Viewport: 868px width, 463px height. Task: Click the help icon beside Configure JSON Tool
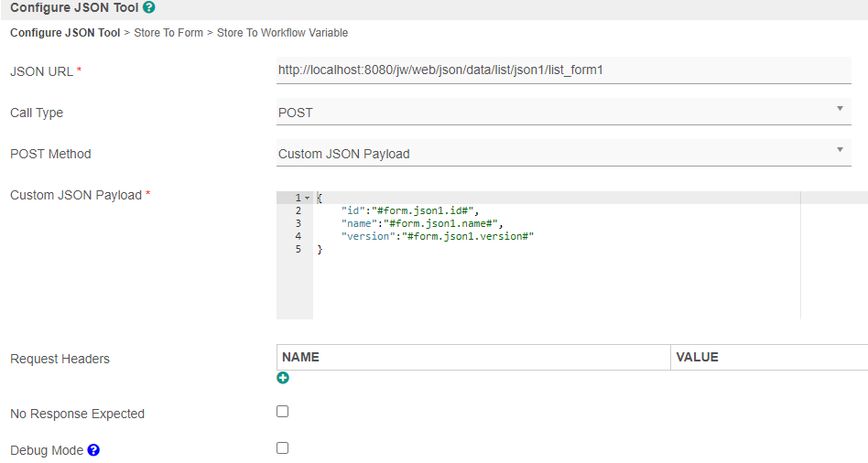click(x=149, y=7)
